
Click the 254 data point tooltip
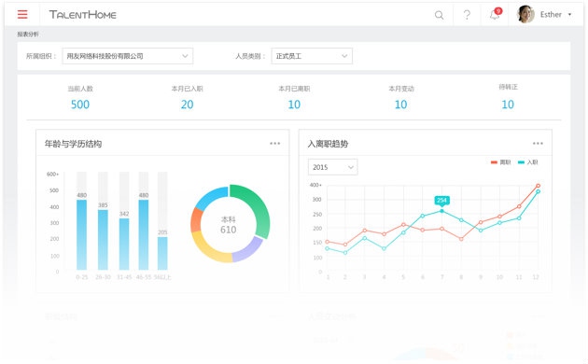(441, 200)
